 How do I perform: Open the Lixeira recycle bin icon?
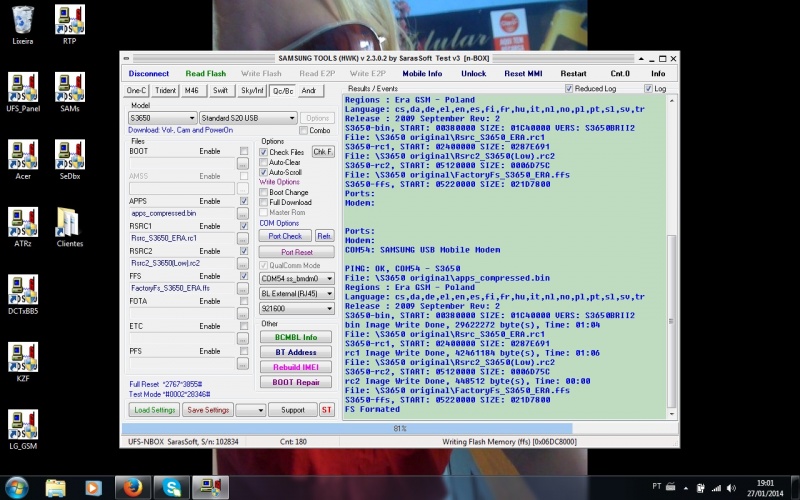pos(22,24)
